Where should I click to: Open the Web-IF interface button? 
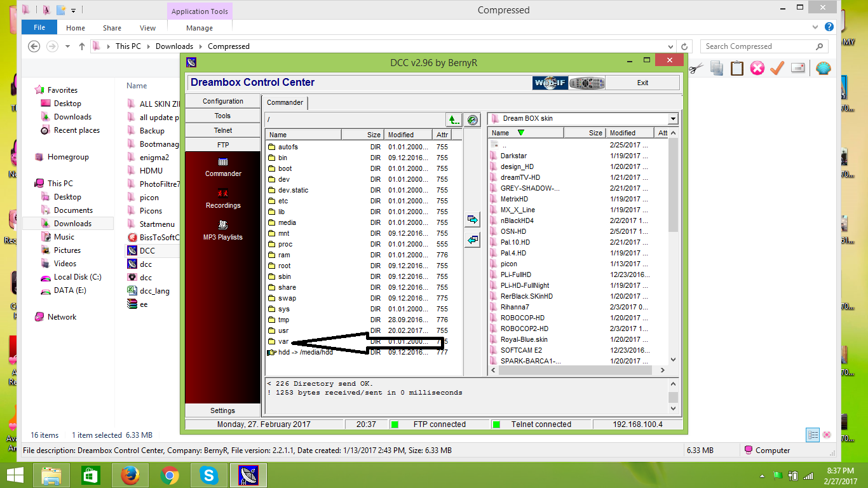tap(550, 83)
